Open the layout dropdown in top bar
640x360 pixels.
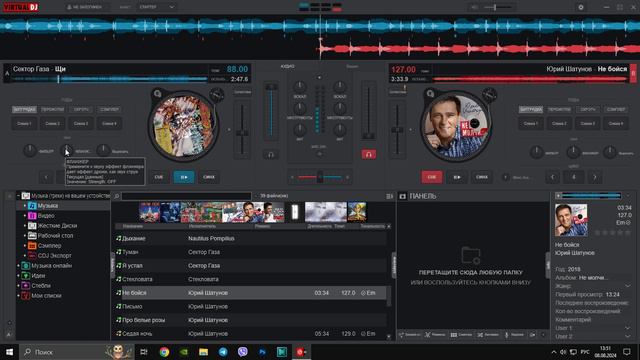pyautogui.click(x=157, y=7)
